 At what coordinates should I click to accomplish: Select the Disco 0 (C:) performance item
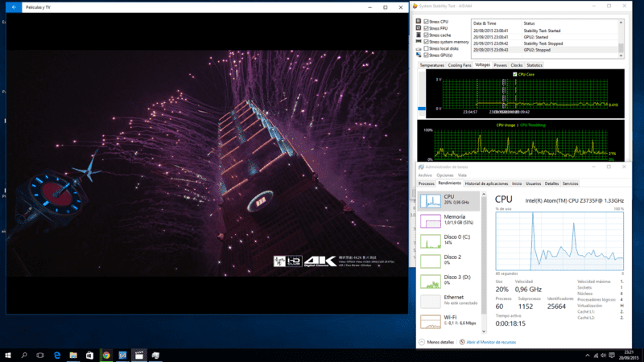coord(449,241)
